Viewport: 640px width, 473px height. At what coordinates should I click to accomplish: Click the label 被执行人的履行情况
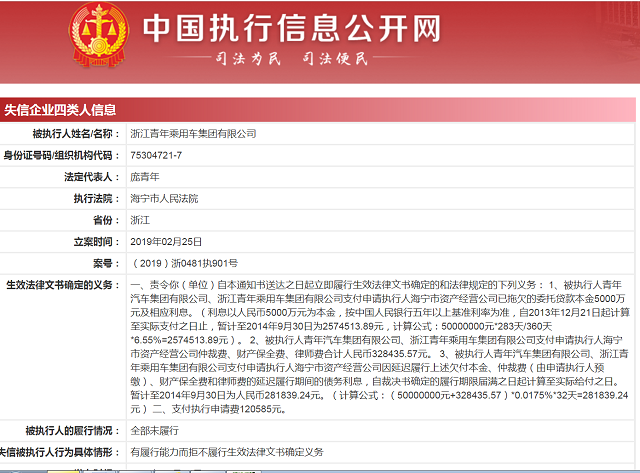73,431
